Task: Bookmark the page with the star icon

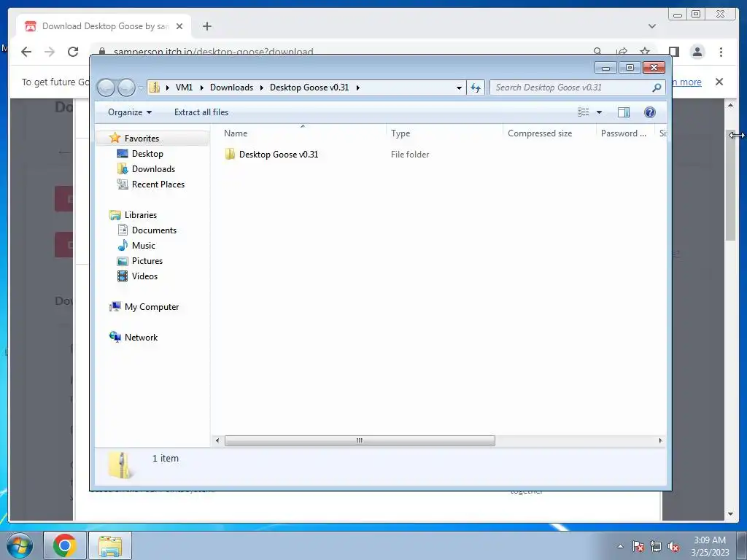Action: [x=645, y=51]
